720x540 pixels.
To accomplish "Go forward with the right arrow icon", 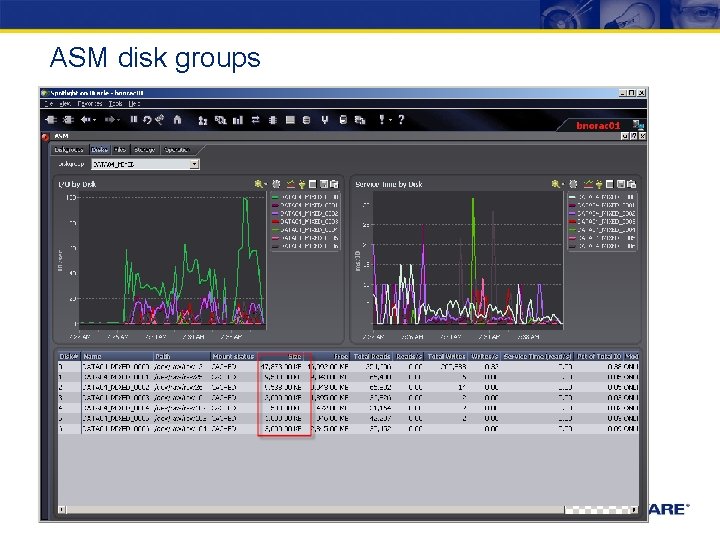I will (110, 120).
